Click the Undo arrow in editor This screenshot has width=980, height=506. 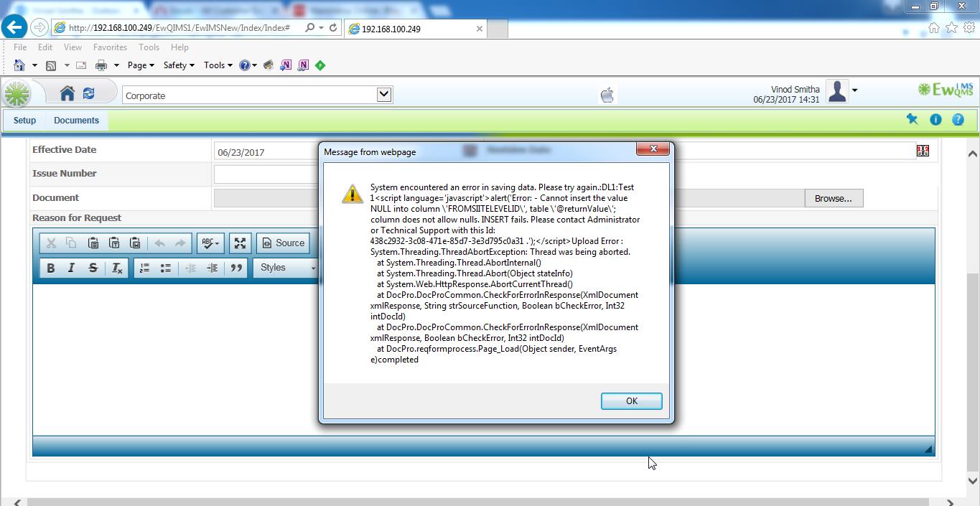click(x=159, y=243)
